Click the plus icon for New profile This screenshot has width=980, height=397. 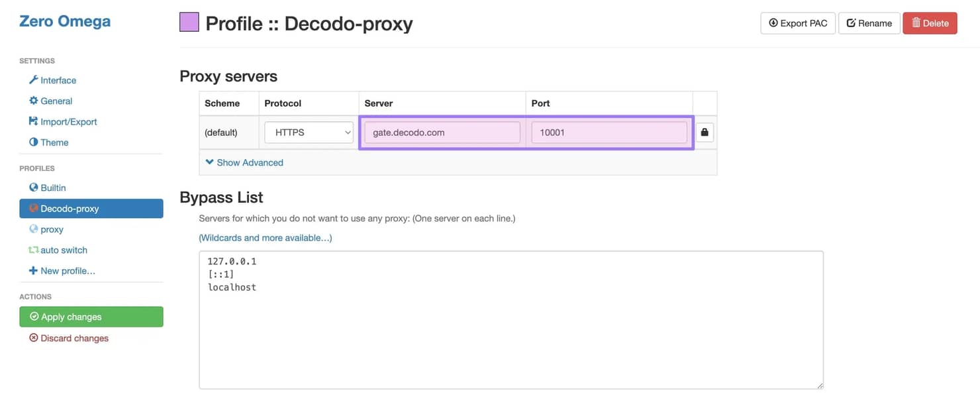(33, 271)
